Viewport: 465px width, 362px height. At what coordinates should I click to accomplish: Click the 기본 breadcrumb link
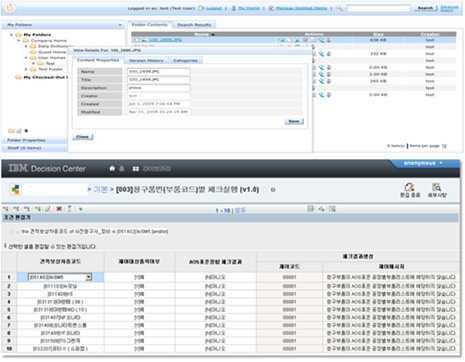click(100, 190)
